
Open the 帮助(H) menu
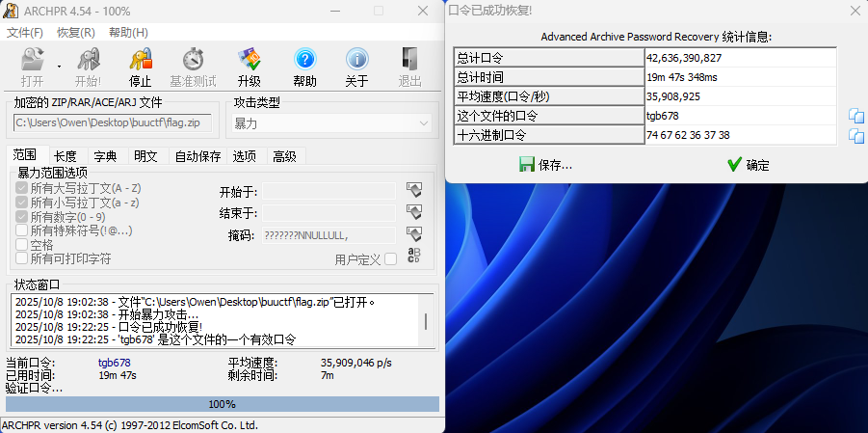pos(128,32)
